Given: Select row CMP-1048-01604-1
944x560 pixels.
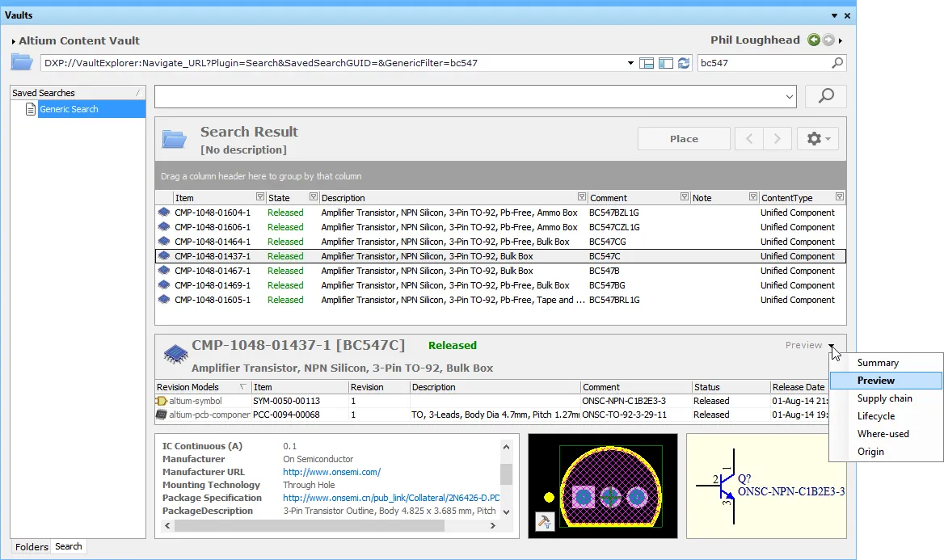Looking at the screenshot, I should (500, 213).
